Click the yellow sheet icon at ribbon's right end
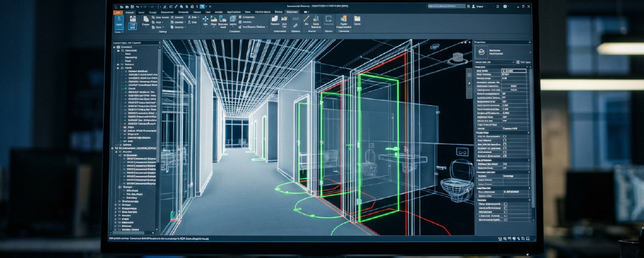644x258 pixels. pos(357,19)
